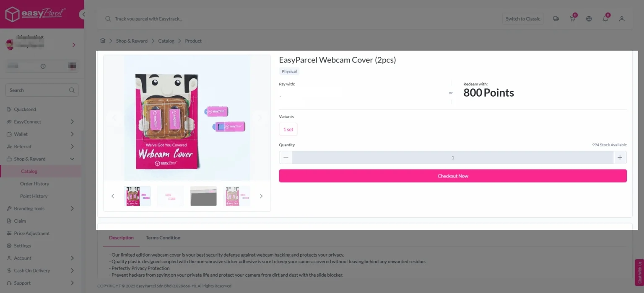This screenshot has width=644, height=293.
Task: Decrease quantity with minus button
Action: tap(286, 157)
